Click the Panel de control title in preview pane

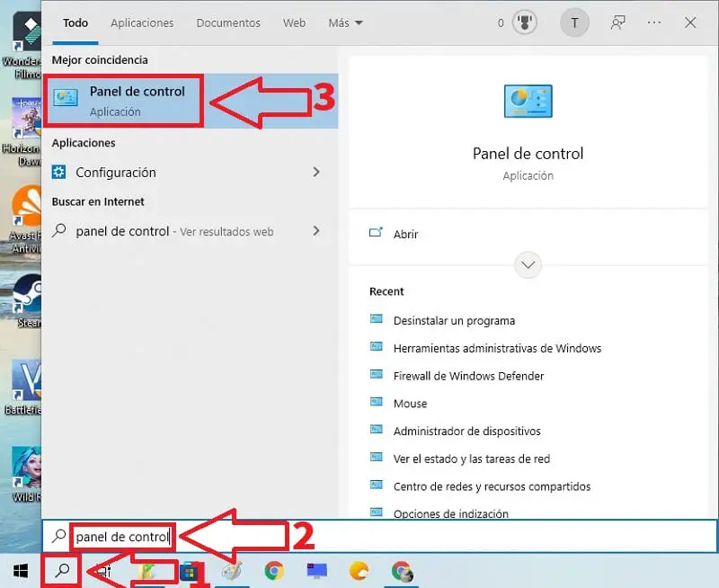tap(528, 153)
